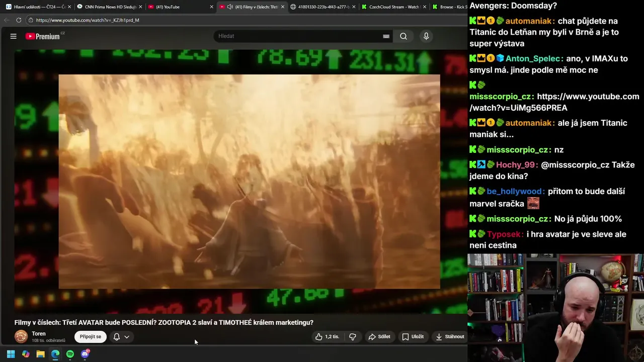Open the Windows Start menu
Screen dimensions: 644x362
(x=11, y=354)
